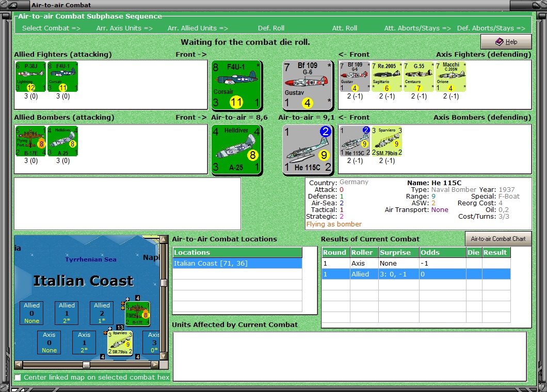
Task: Select the small F4U-1 Corsair counter in Allied Fighters list
Action: coord(63,77)
